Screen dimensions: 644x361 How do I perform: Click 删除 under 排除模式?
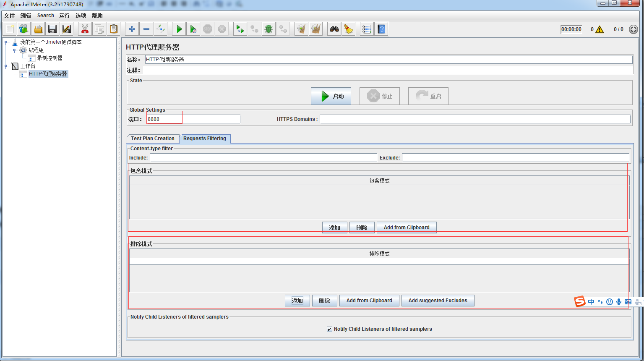click(325, 301)
